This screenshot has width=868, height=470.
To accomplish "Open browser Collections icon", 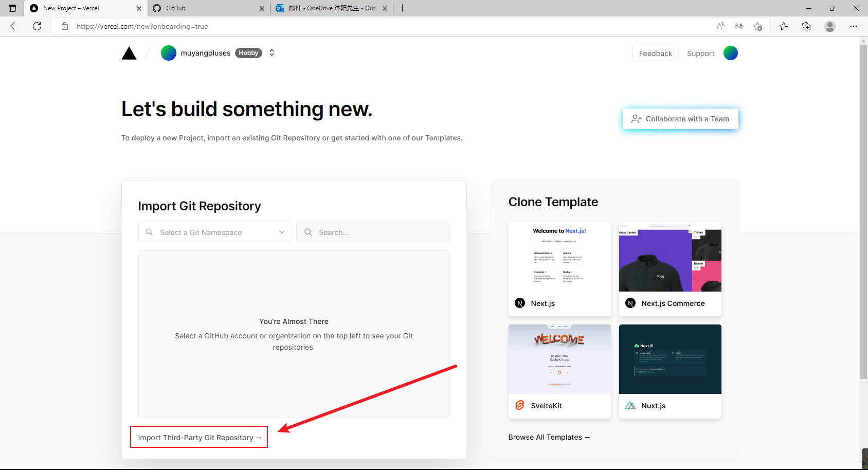I will [x=806, y=26].
